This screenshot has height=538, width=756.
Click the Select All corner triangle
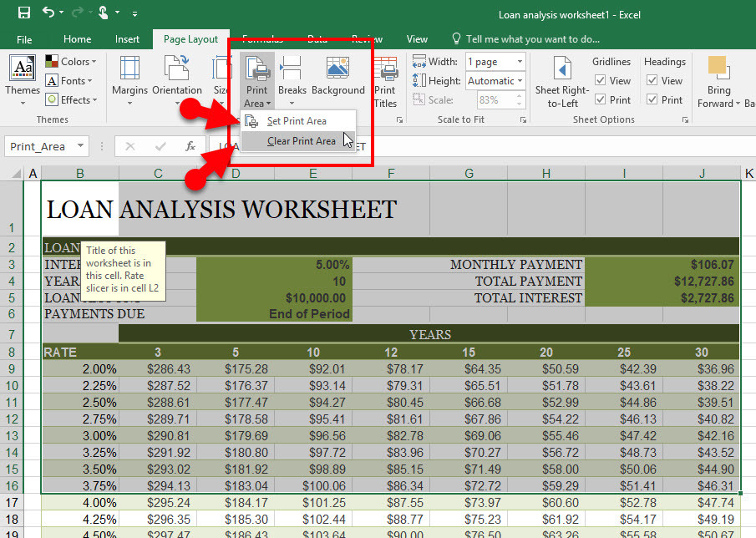coord(17,173)
